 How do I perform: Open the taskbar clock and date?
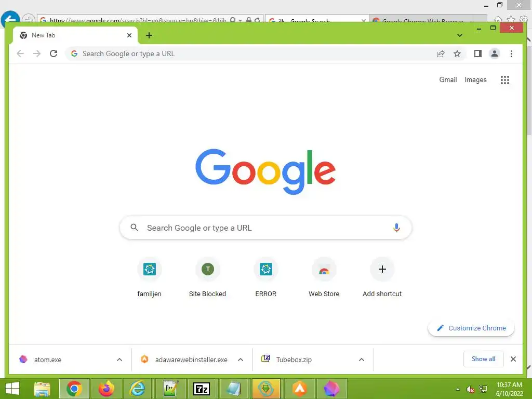(x=509, y=389)
